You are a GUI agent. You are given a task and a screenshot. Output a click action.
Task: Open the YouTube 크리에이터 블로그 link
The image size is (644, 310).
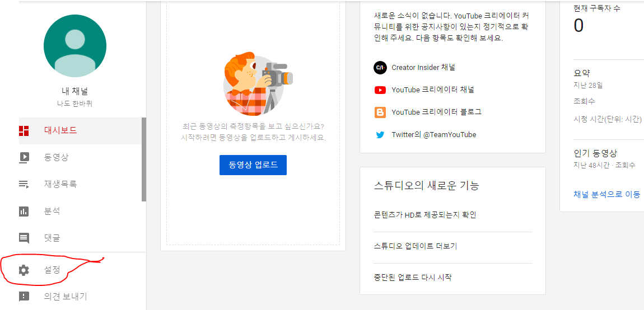pyautogui.click(x=436, y=112)
